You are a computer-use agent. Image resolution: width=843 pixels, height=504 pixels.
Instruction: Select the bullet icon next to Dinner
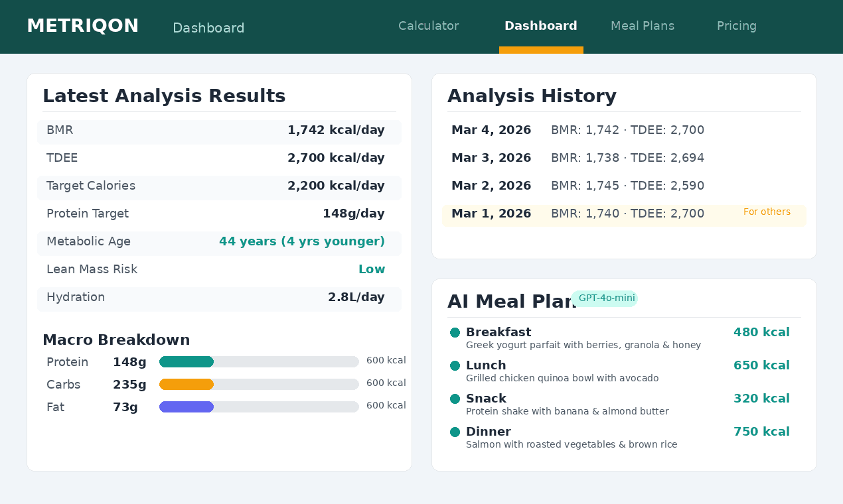pos(455,431)
